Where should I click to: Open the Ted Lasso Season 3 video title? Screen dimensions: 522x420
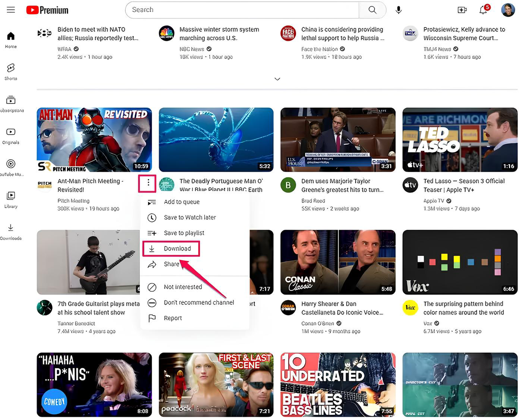click(464, 185)
